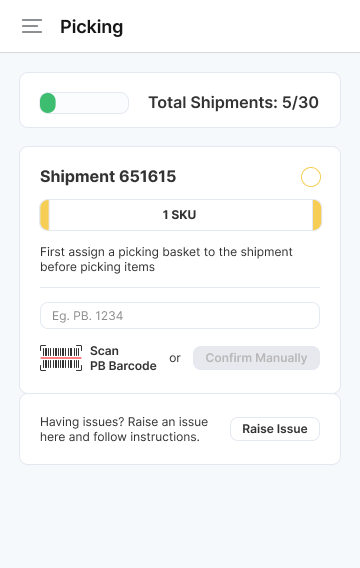Click the empty part of the shipments progress bar
Screen dimensions: 360x568
tap(92, 103)
